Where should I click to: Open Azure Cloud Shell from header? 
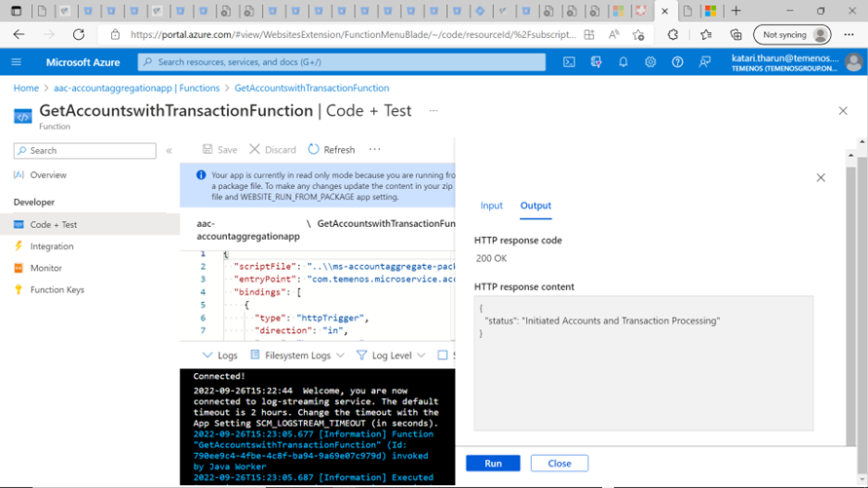tap(569, 62)
